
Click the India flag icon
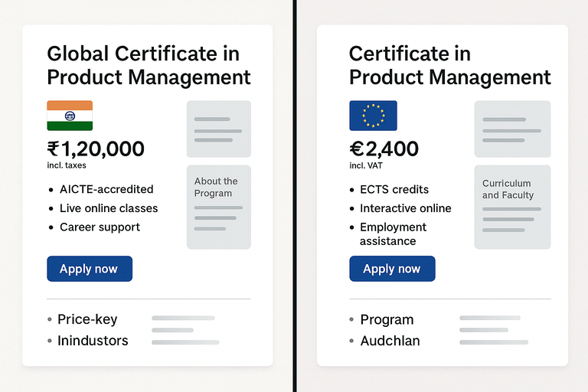point(70,116)
